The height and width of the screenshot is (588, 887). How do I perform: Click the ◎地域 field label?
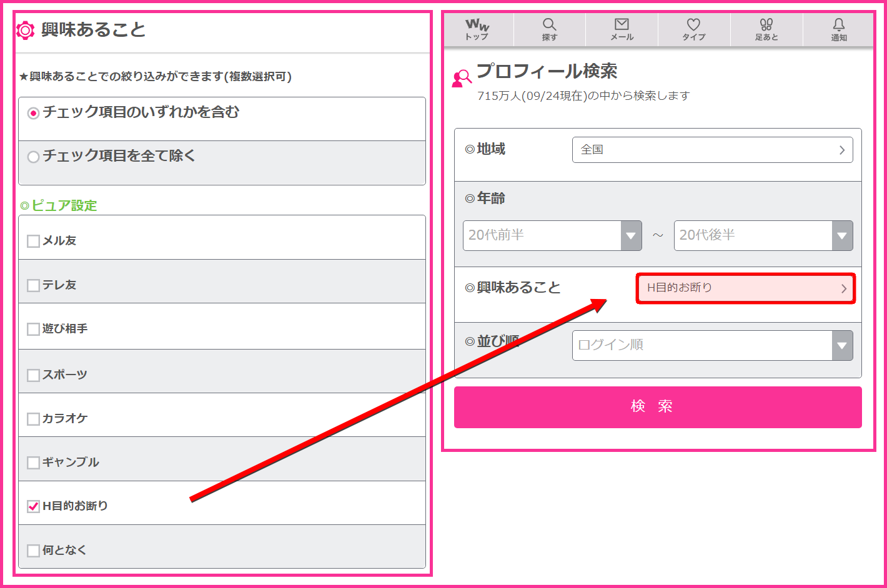[x=485, y=149]
